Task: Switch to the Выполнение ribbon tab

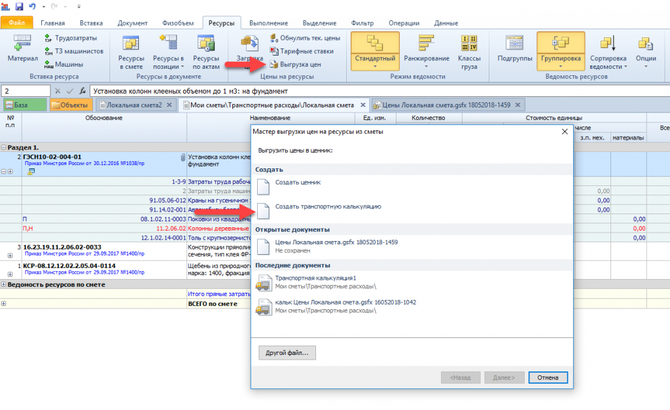Action: 268,23
